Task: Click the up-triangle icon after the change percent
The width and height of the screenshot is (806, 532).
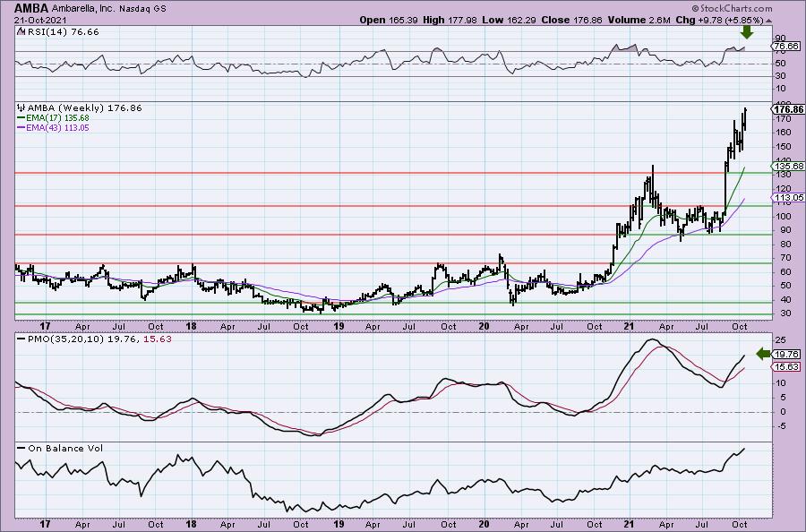Action: 769,21
